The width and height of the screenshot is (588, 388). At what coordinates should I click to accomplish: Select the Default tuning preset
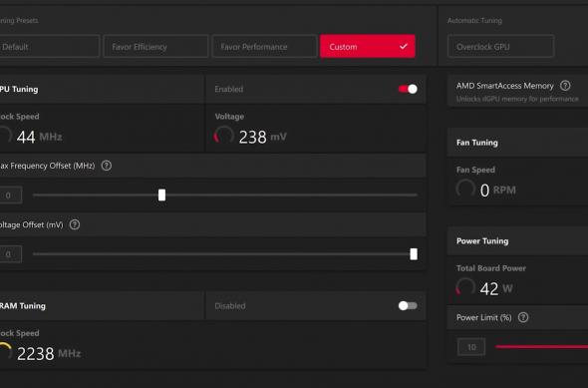(49, 46)
